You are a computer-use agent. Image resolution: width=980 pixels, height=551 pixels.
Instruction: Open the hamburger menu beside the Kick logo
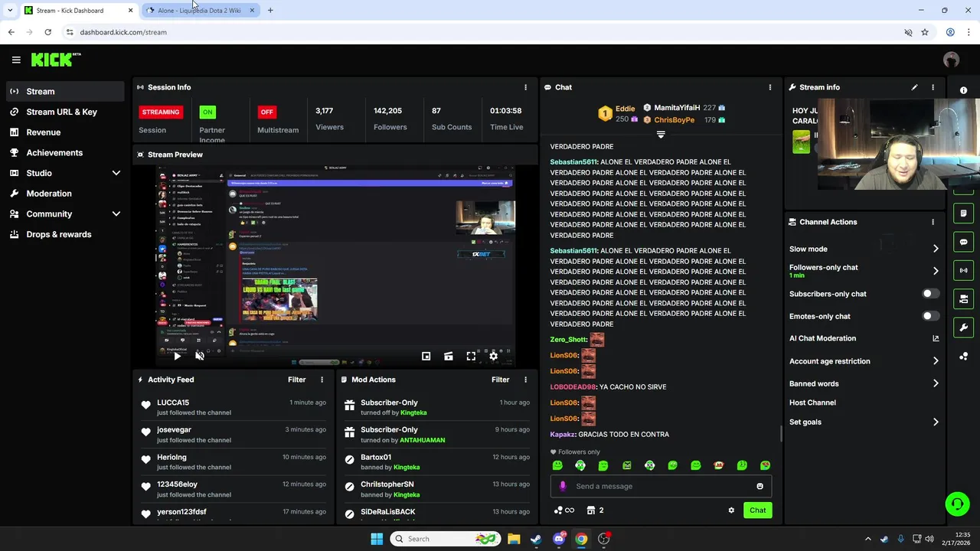coord(16,60)
